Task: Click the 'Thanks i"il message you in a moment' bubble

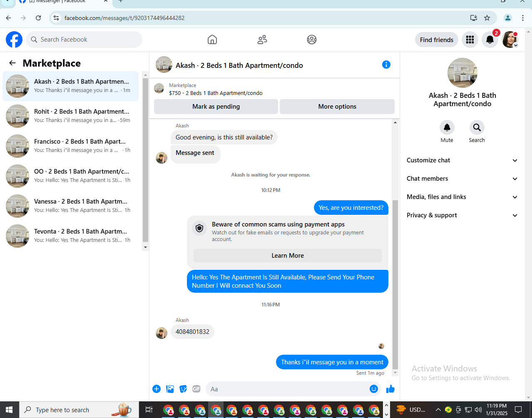Action: 332,362
